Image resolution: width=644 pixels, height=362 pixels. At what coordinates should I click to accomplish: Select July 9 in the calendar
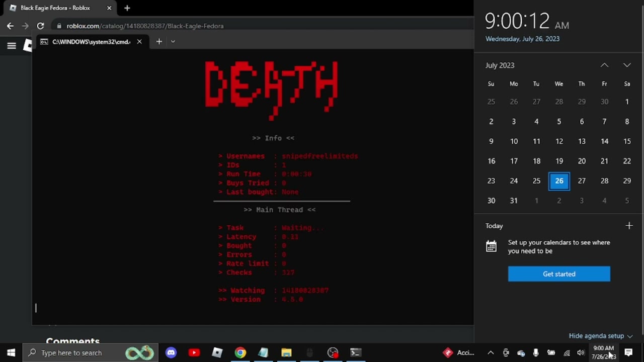pyautogui.click(x=491, y=141)
